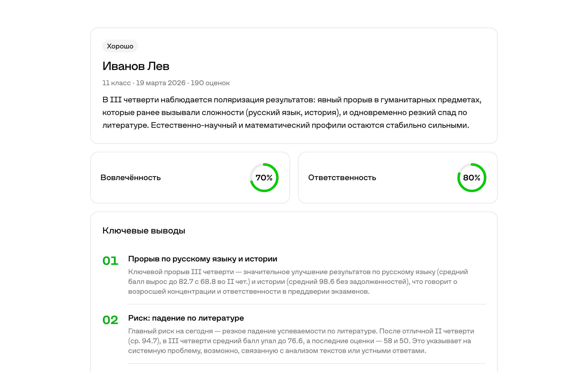This screenshot has height=372, width=588.
Task: Click the "Вовлечённость" card label
Action: (131, 177)
